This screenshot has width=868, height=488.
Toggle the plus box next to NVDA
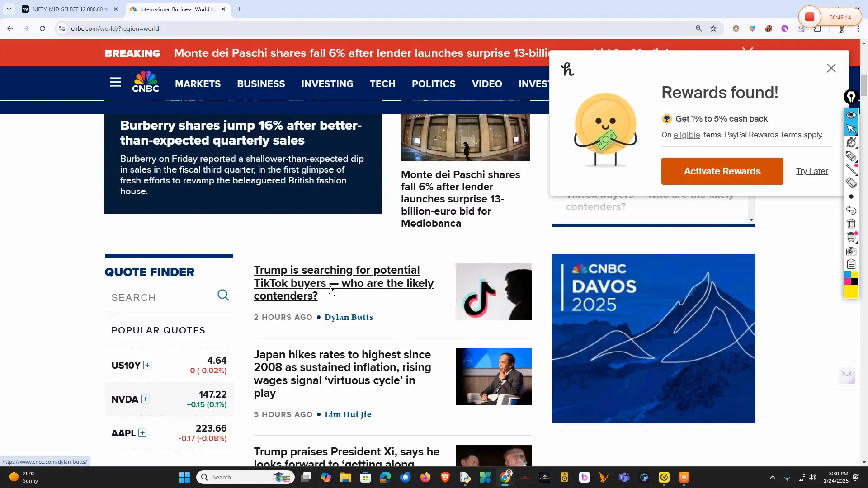tap(145, 399)
